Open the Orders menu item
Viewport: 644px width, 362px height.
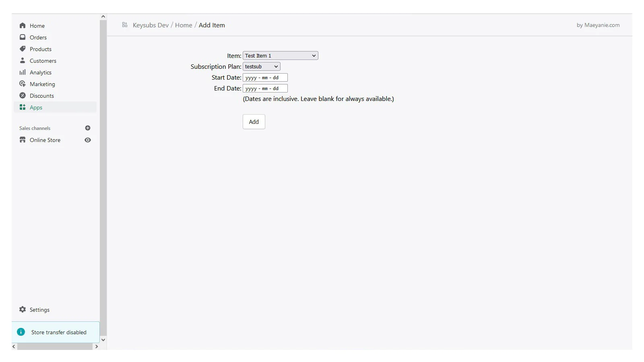56,37
